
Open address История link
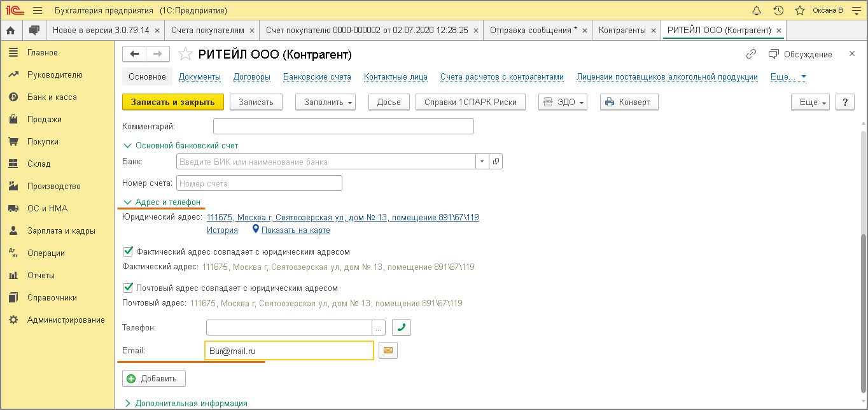222,230
